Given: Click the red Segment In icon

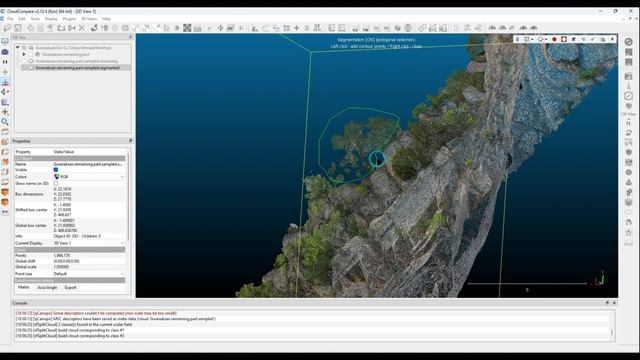Looking at the screenshot, I should 554,39.
